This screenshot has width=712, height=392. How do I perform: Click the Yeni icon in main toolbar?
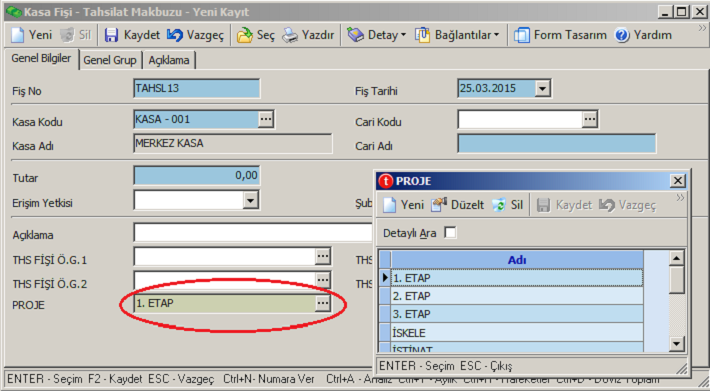[18, 35]
